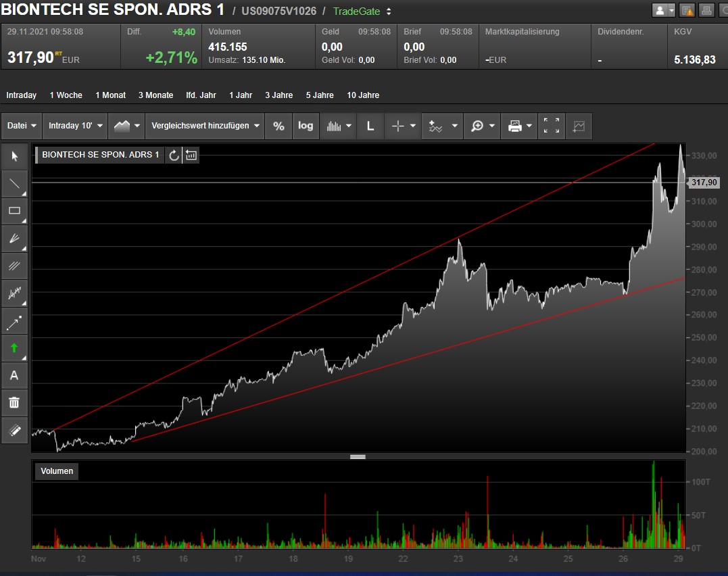
Task: Click the ISIN US09075V1026 text
Action: [x=278, y=11]
